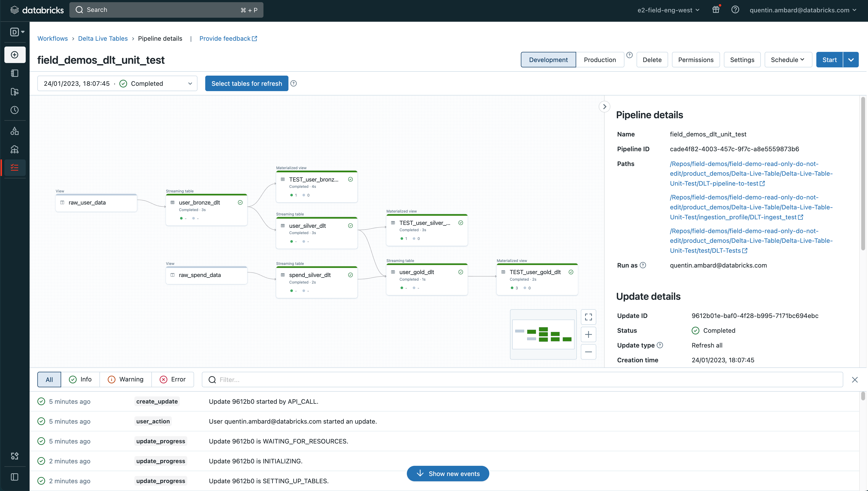Click the Create plus icon in sidebar
The image size is (868, 491).
click(15, 55)
